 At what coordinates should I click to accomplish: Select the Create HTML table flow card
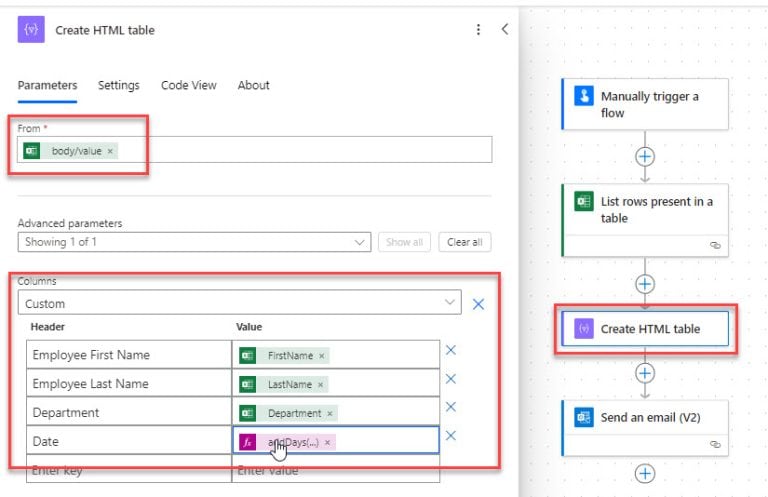645,329
